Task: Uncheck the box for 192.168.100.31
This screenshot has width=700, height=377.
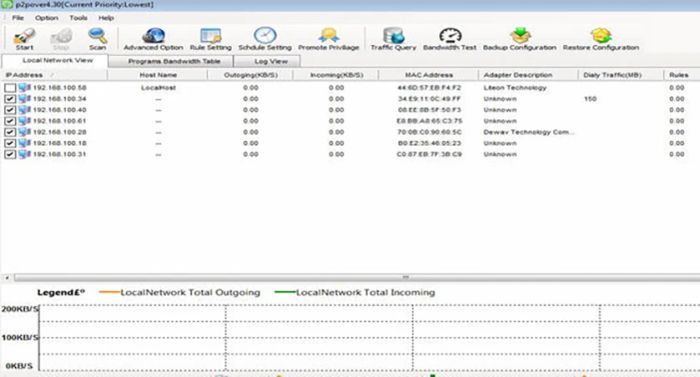Action: tap(10, 155)
